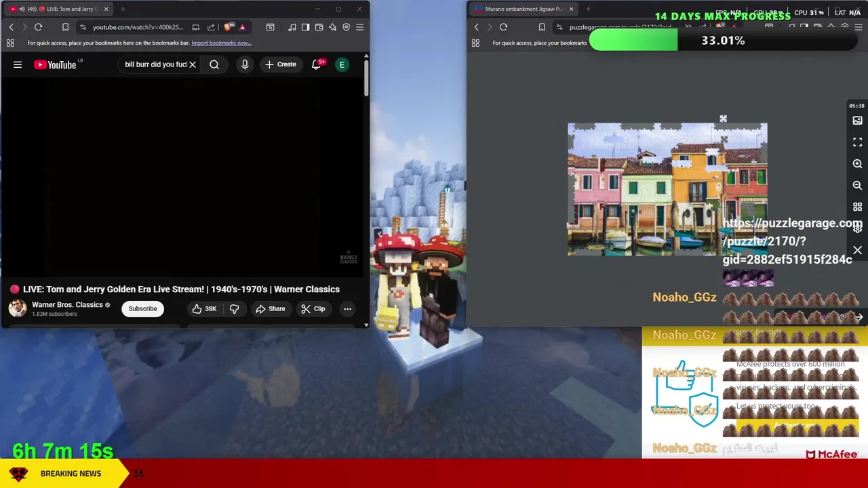This screenshot has height=488, width=868.
Task: Close the Tom and Jerry tab
Action: pos(106,9)
